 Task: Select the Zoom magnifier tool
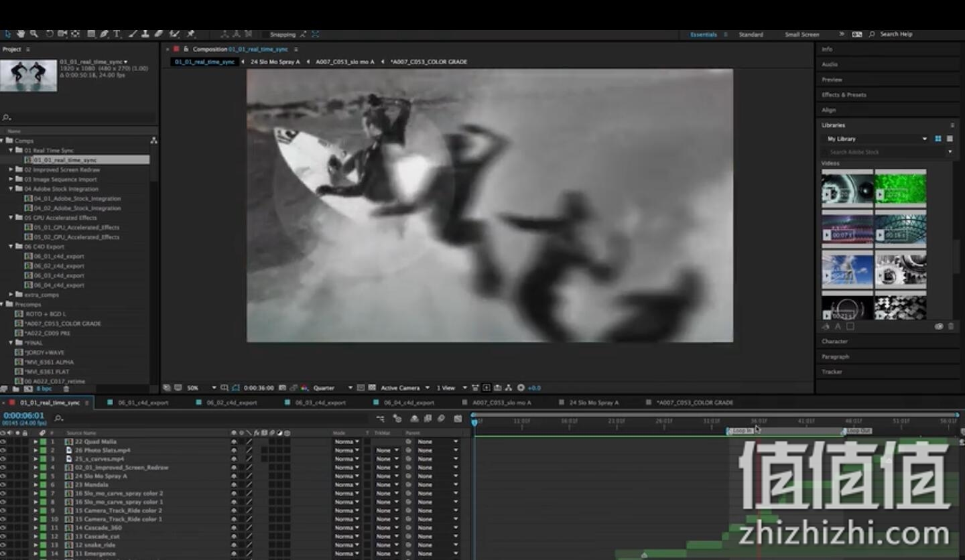[x=34, y=34]
